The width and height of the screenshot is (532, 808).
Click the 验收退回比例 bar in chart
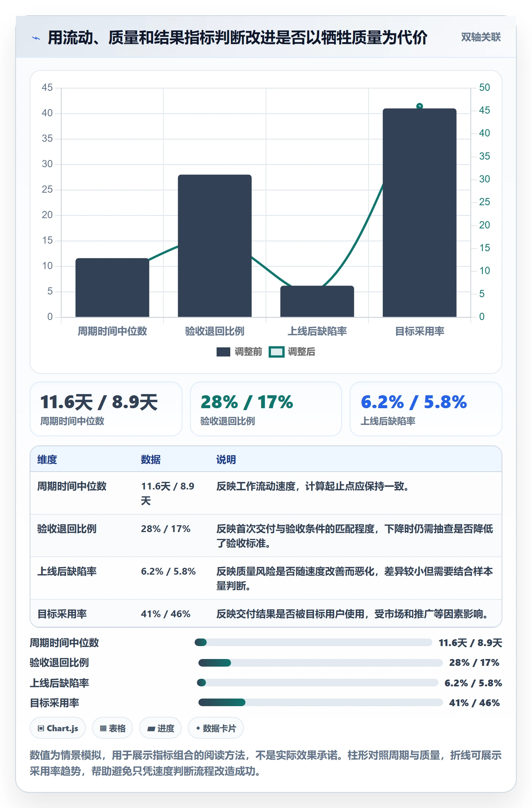(x=215, y=246)
